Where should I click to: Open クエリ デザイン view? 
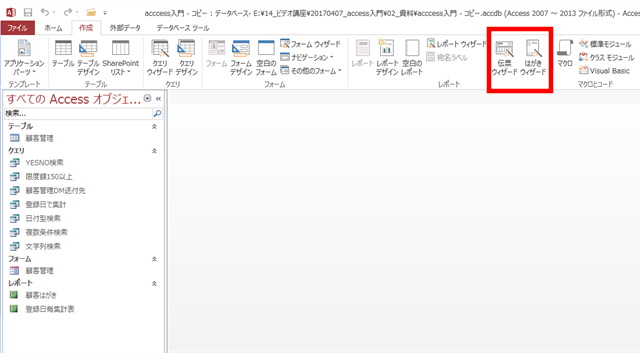tap(187, 58)
